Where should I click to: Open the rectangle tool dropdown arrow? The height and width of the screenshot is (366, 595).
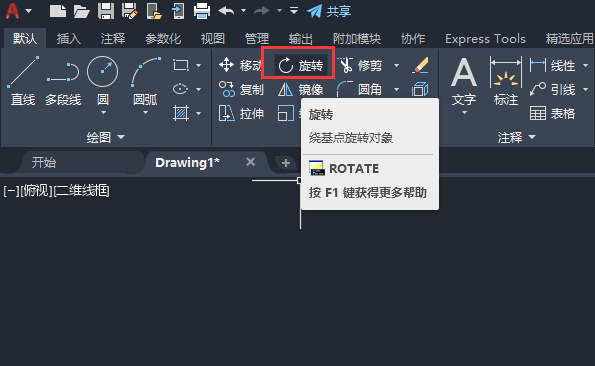198,66
